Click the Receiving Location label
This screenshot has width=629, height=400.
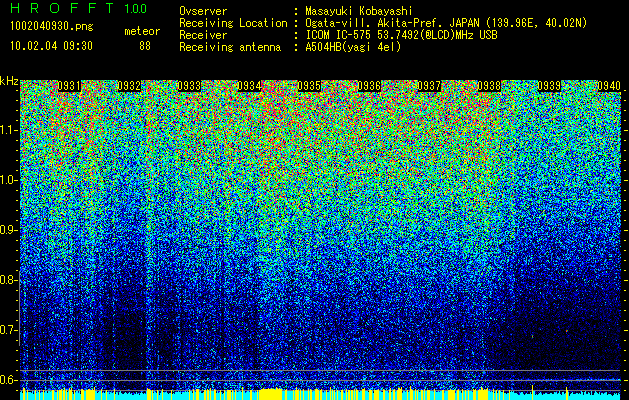pos(233,23)
